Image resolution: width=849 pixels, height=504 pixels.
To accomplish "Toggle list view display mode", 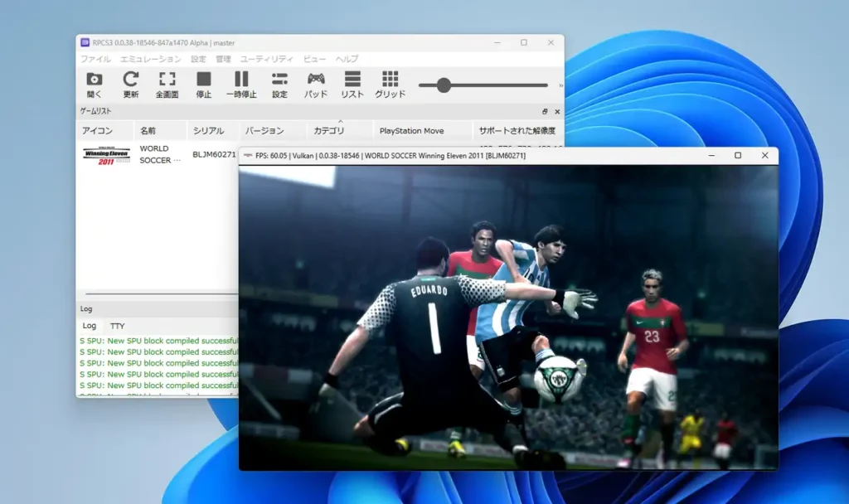I will (x=352, y=84).
